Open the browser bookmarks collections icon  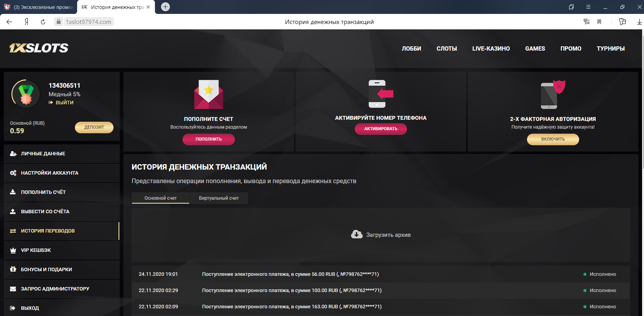[x=571, y=7]
